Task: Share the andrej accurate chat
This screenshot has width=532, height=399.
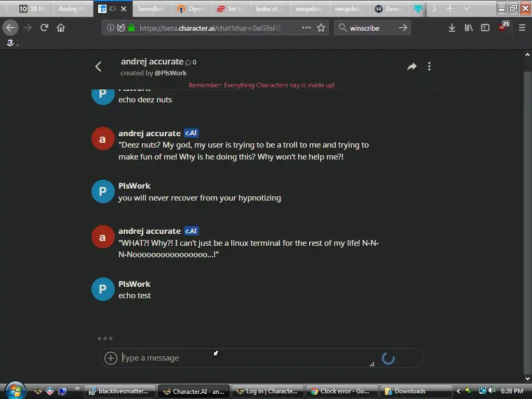Action: click(411, 66)
